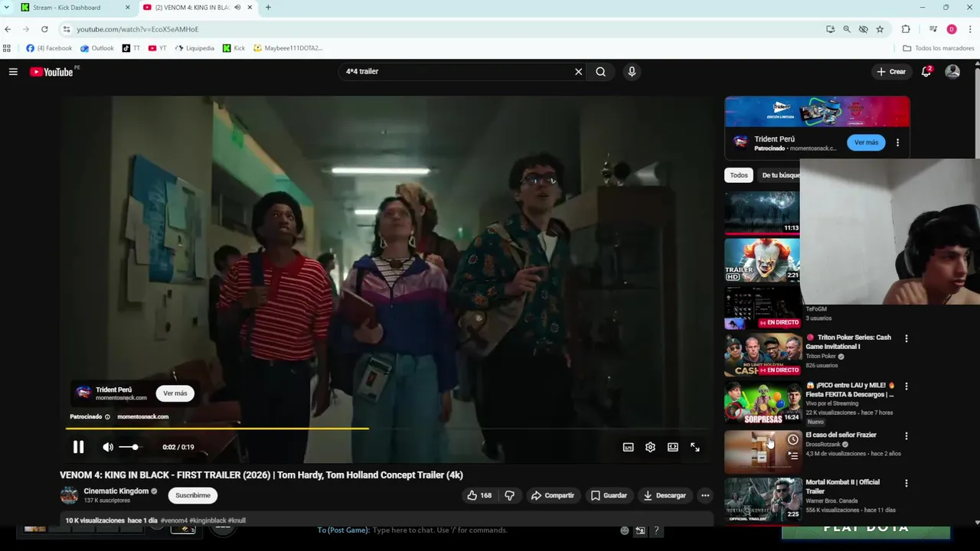Viewport: 980px width, 551px height.
Task: Open Triton Poker Series live video title
Action: point(848,342)
